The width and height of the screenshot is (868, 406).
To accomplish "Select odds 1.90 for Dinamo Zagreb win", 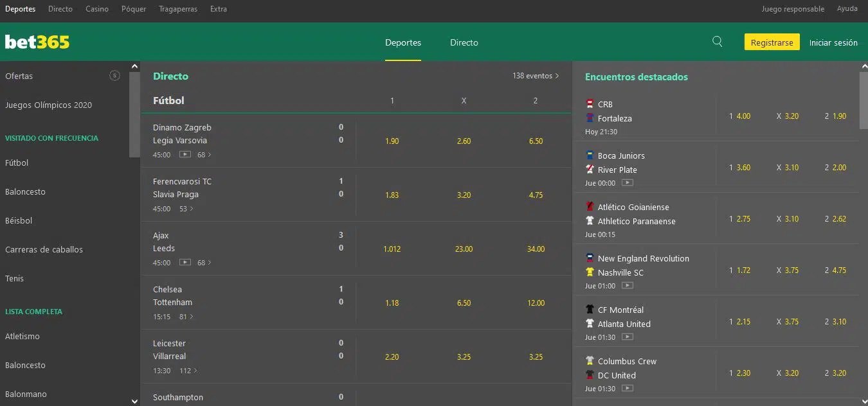I will click(x=392, y=141).
